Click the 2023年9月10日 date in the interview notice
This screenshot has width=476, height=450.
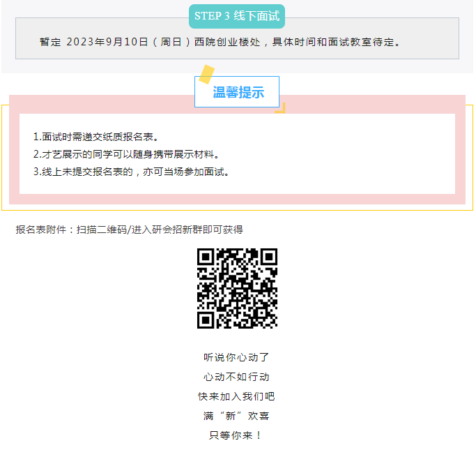(x=107, y=42)
